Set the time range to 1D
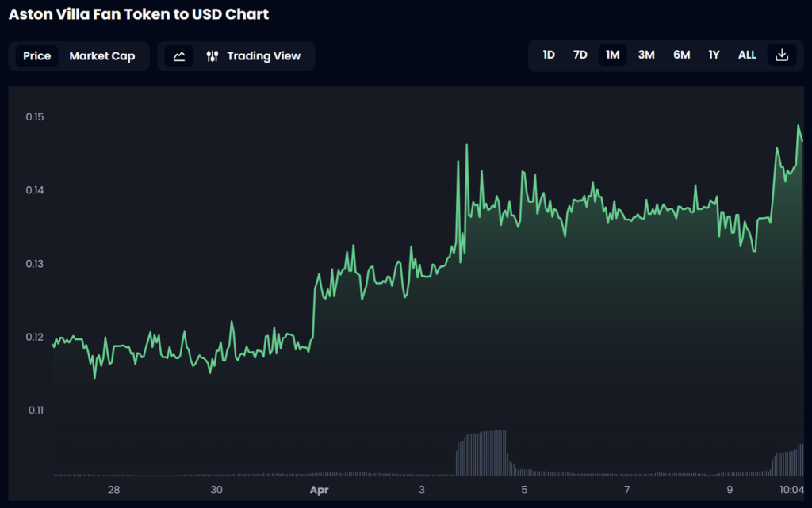This screenshot has height=508, width=812. tap(549, 55)
